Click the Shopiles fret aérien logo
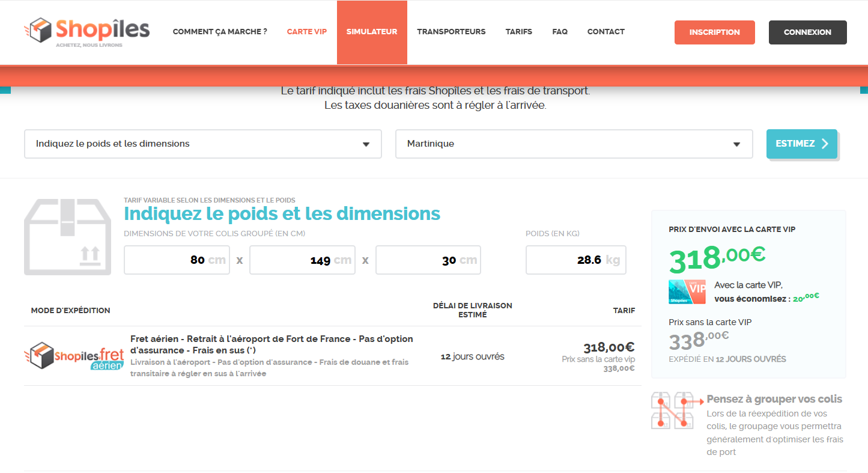Viewport: 868px width, 473px height. coord(74,356)
